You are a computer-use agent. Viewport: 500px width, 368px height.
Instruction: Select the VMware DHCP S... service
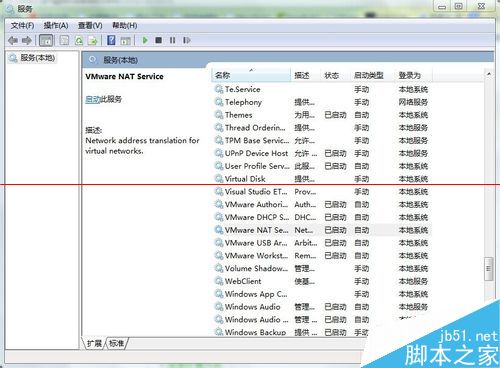(x=323, y=217)
